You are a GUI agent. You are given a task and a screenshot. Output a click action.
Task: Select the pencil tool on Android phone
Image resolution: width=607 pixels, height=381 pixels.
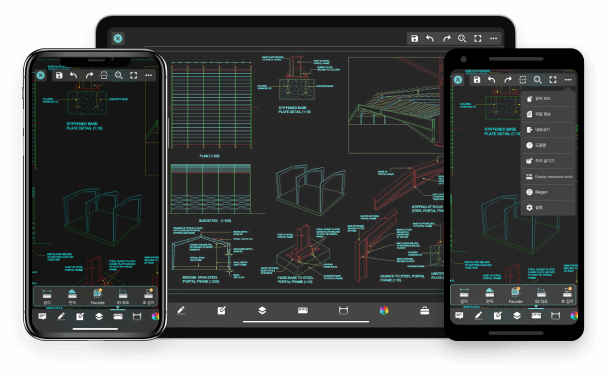pyautogui.click(x=478, y=316)
